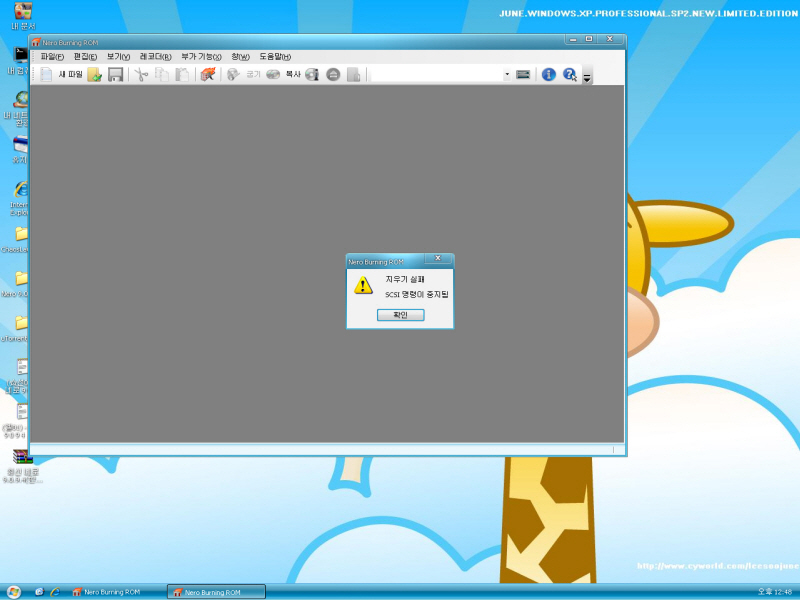Viewport: 800px width, 600px height.
Task: Click the 지우기 실패 message text
Action: click(x=405, y=279)
